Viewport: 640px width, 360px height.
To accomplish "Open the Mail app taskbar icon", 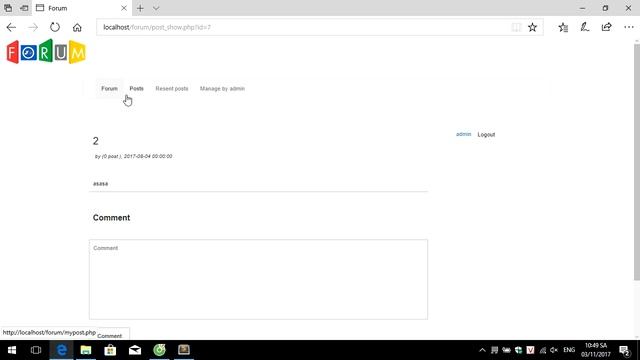I will pos(135,350).
